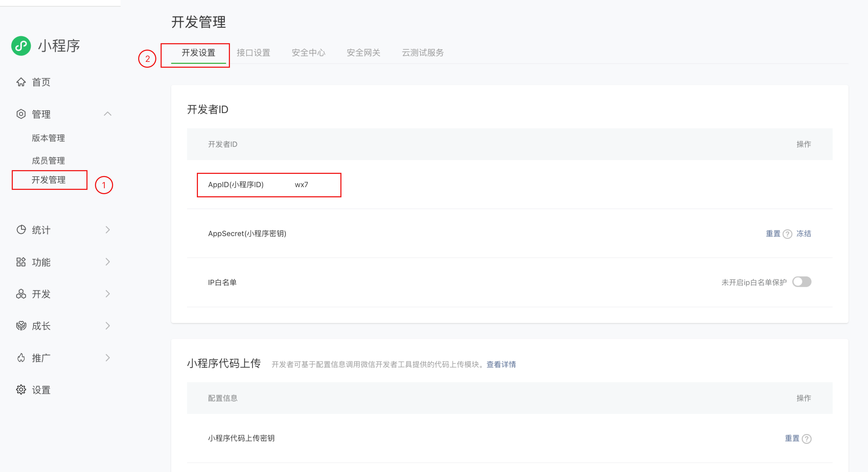Click the 开发管理 page title
Screen dimensions: 868x472
pyautogui.click(x=198, y=22)
